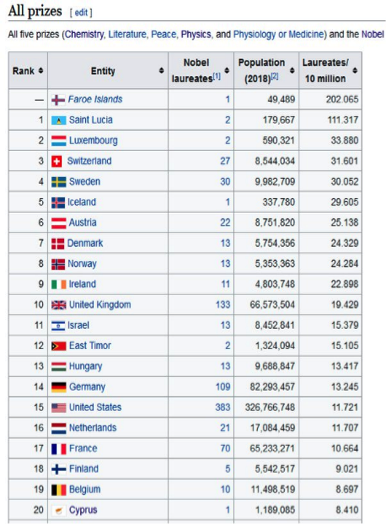This screenshot has height=524, width=386.
Task: Sort by Nobel laureates column arrows
Action: (x=227, y=71)
